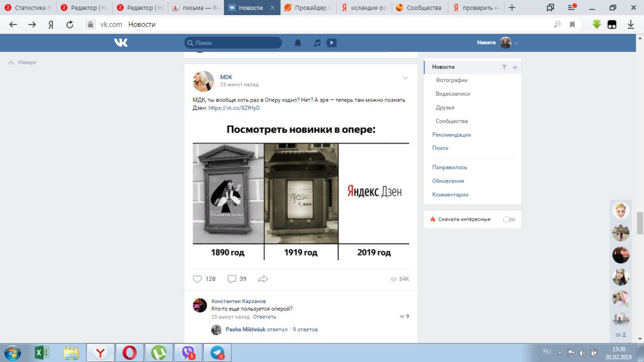Go back with the browser arrow
The image size is (644, 362).
pos(13,24)
